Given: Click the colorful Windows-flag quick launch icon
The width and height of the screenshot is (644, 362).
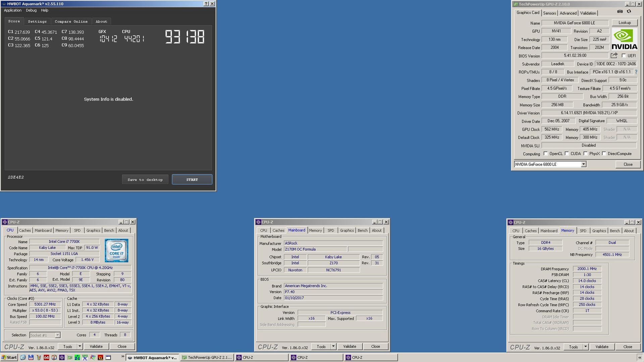Looking at the screenshot, I should click(93, 357).
